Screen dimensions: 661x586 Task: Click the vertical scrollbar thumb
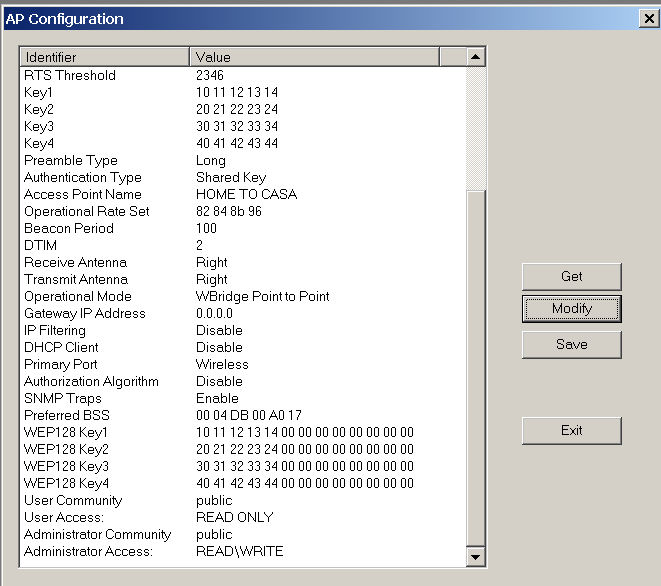point(476,369)
